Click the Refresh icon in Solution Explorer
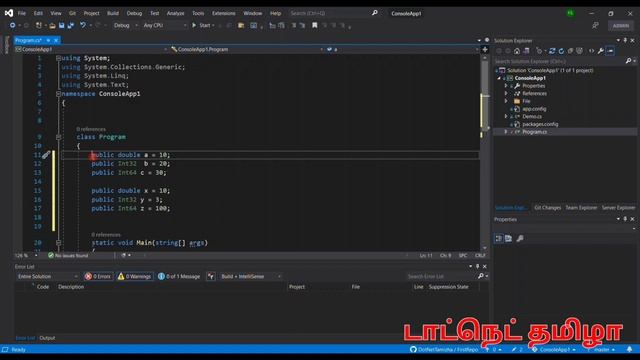This screenshot has width=640, height=360. [x=561, y=51]
